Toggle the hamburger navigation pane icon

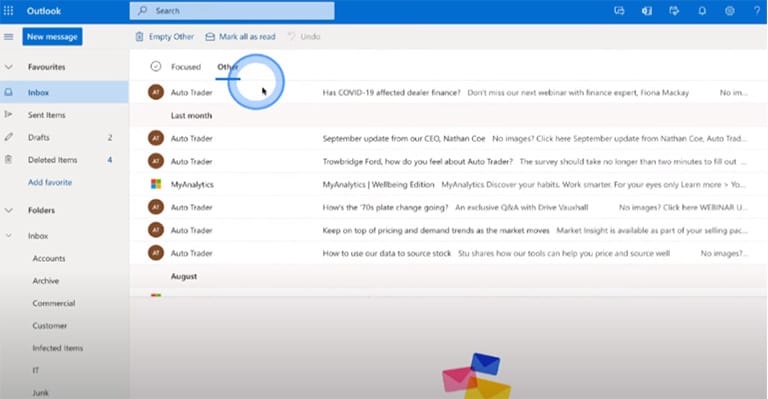8,37
